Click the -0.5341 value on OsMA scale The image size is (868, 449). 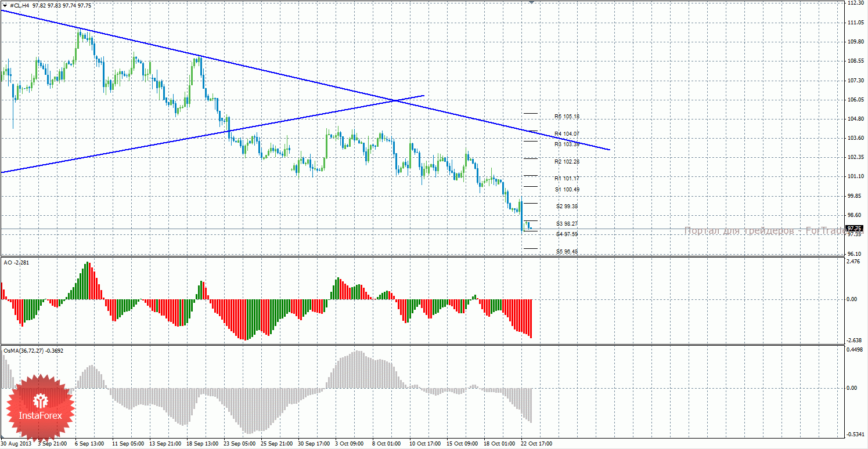[x=855, y=434]
